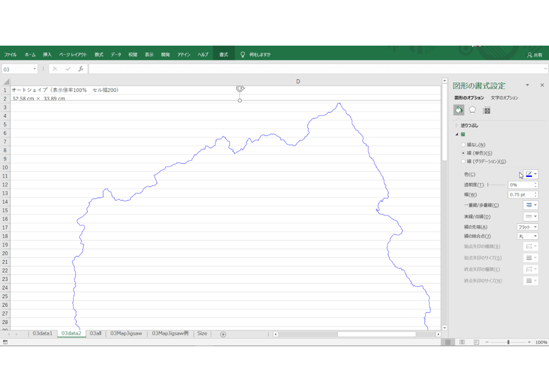
Task: Click the horizontal scrollbar left arrow
Action: coord(276,334)
